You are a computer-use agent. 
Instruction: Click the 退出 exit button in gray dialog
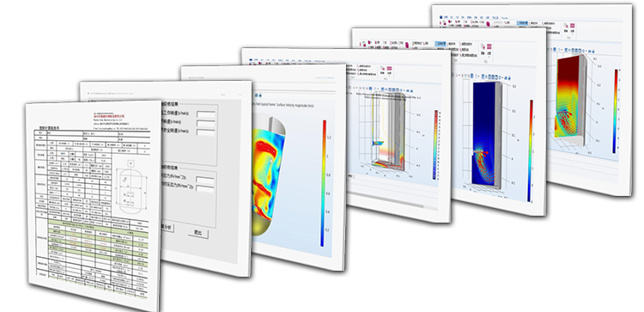pos(198,232)
